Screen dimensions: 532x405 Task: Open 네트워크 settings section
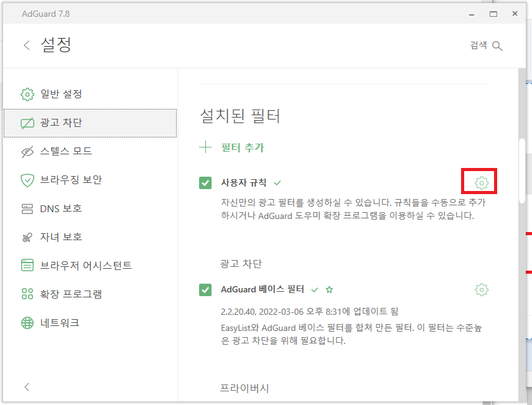pyautogui.click(x=90, y=323)
